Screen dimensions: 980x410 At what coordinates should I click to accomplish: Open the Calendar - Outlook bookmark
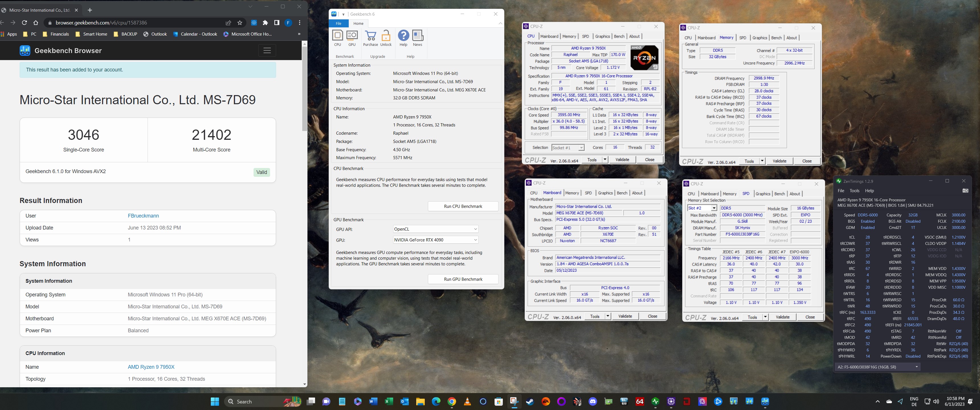click(x=195, y=34)
